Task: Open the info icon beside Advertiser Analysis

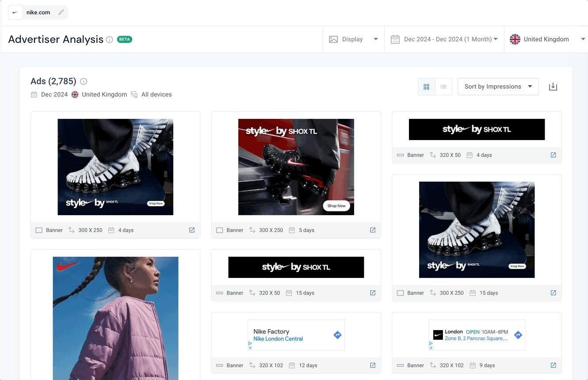Action: coord(110,39)
